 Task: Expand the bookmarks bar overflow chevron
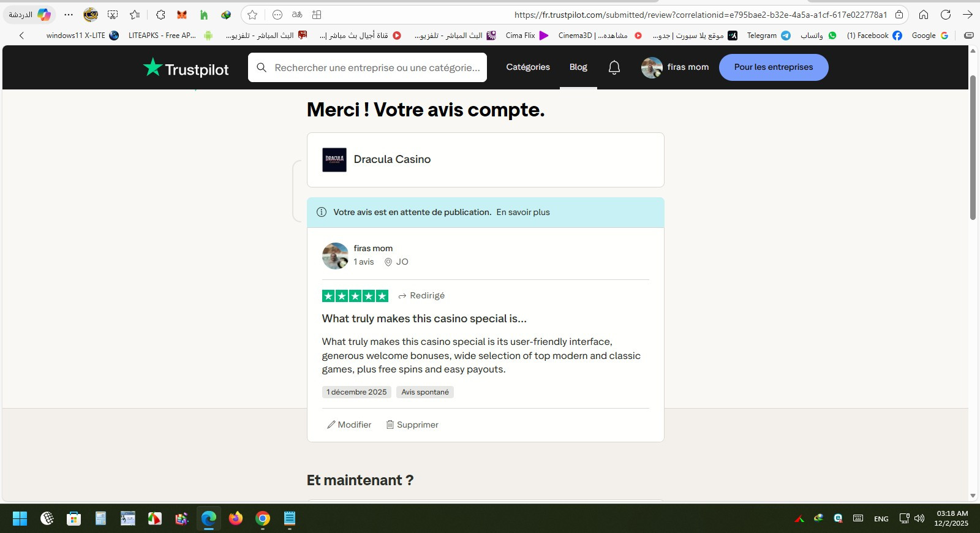(22, 36)
